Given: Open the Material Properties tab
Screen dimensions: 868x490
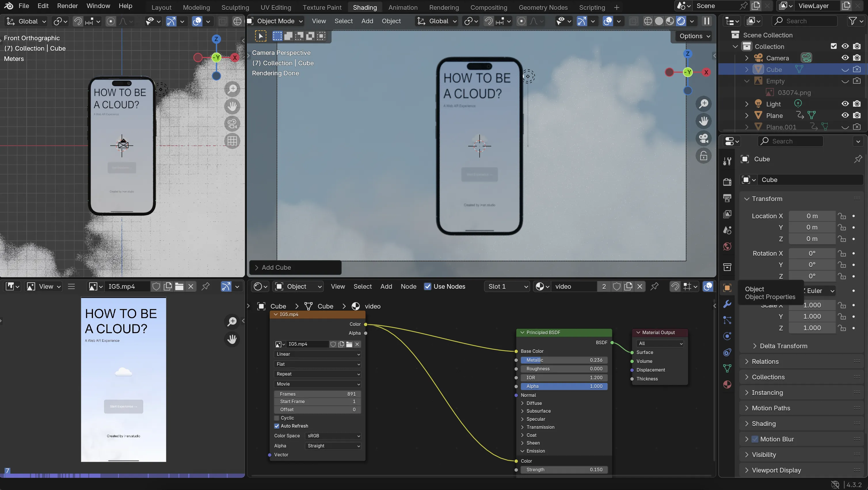Looking at the screenshot, I should 727,384.
